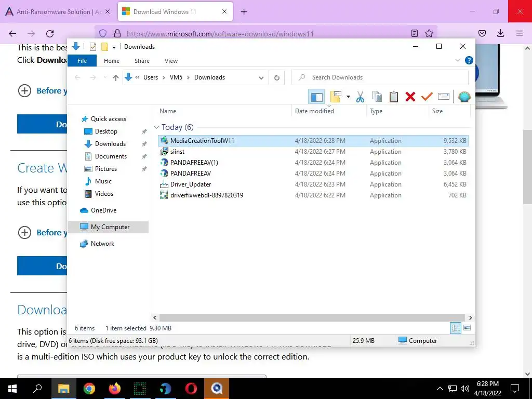Expand the ribbon chevron beside Help
Image resolution: width=532 pixels, height=399 pixels.
tap(457, 60)
